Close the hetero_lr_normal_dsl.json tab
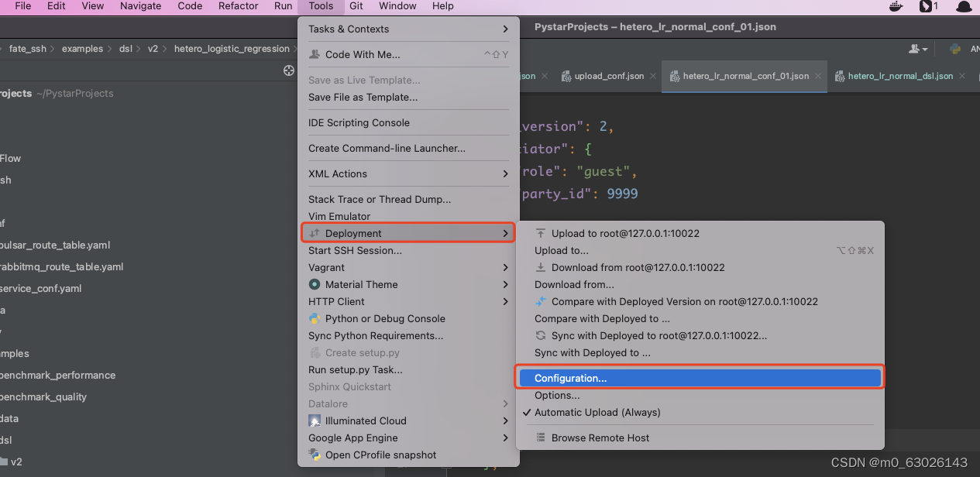Image resolution: width=980 pixels, height=477 pixels. (961, 76)
